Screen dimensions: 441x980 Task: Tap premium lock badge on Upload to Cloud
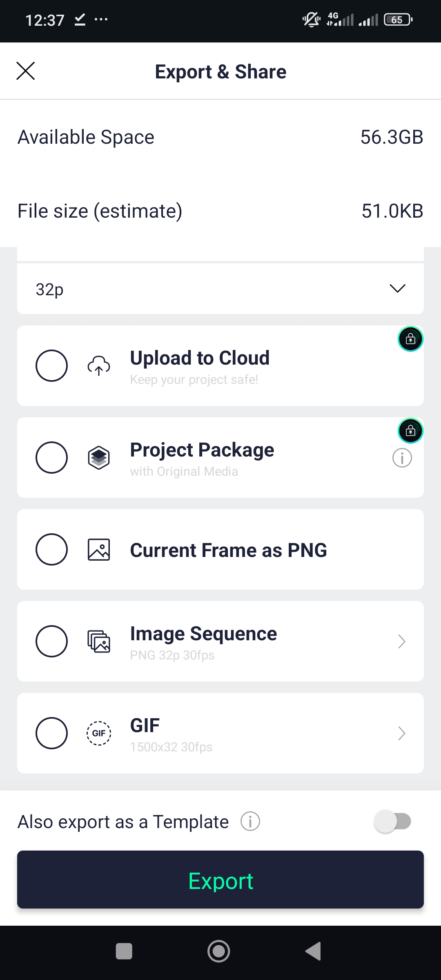click(x=410, y=339)
